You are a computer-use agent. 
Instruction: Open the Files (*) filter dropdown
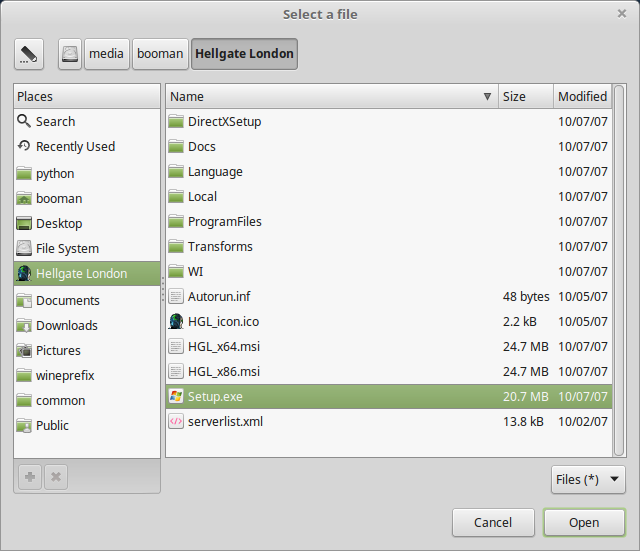588,480
